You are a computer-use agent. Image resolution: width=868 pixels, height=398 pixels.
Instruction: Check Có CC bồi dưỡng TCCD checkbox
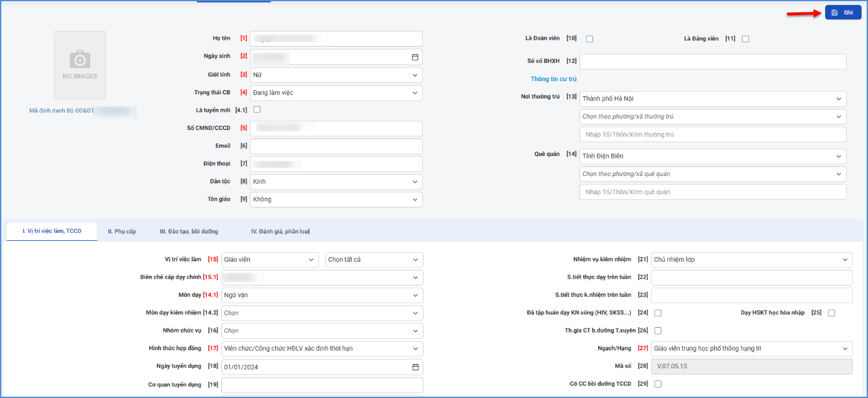click(658, 384)
